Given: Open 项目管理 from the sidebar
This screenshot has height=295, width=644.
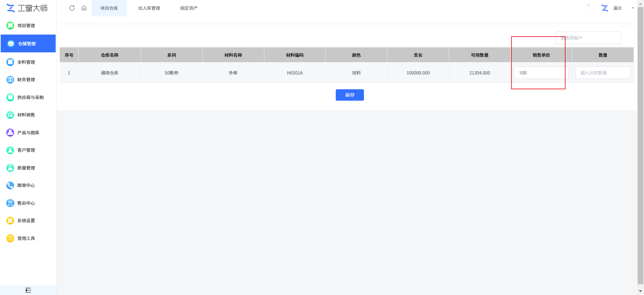Looking at the screenshot, I should pyautogui.click(x=26, y=26).
